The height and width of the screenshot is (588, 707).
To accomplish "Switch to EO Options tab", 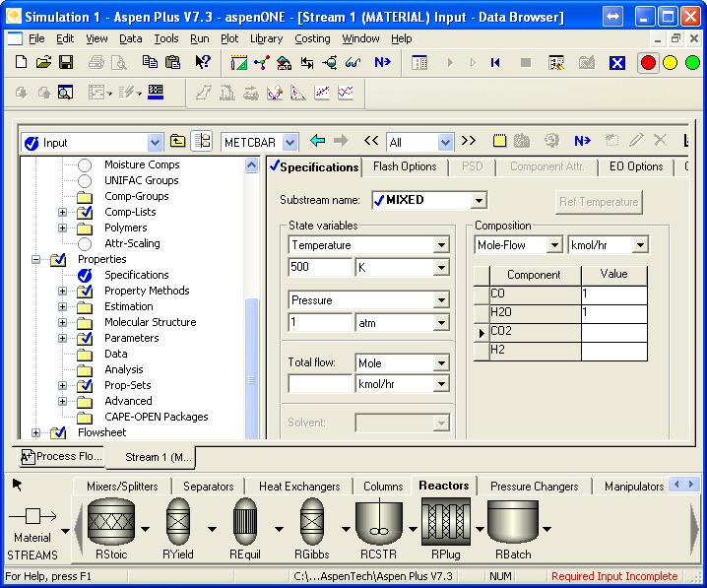I will (x=636, y=166).
